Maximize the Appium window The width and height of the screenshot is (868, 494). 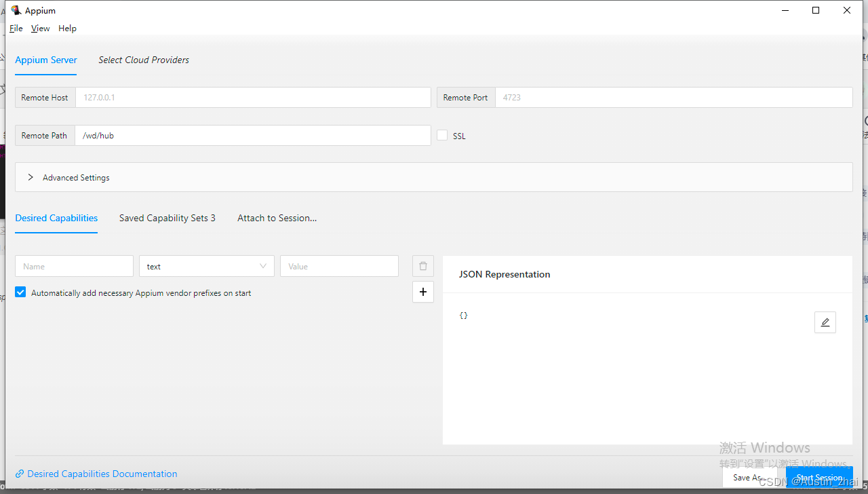(816, 10)
